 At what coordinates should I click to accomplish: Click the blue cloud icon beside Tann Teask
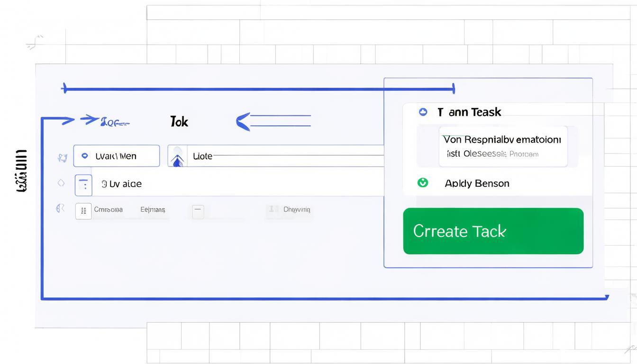(x=423, y=112)
